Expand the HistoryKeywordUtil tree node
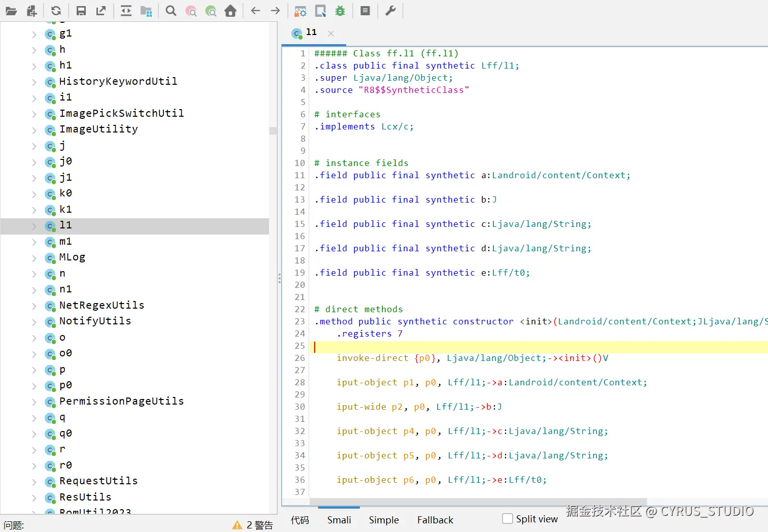The height and width of the screenshot is (532, 768). pyautogui.click(x=34, y=82)
